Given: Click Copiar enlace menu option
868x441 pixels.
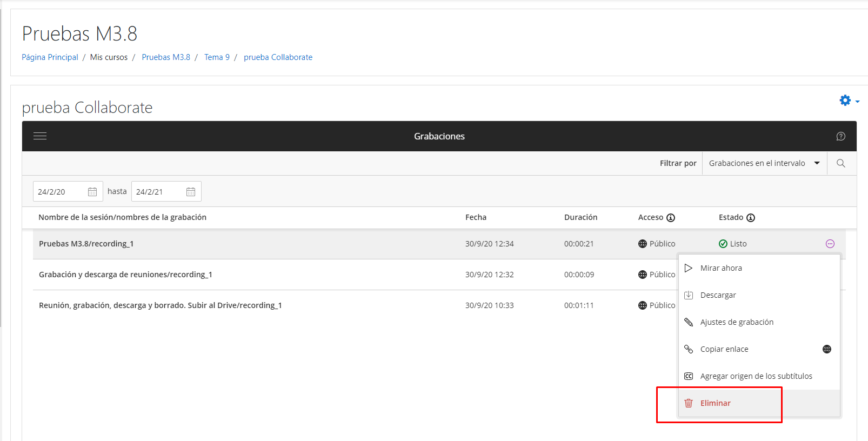Looking at the screenshot, I should (x=724, y=349).
